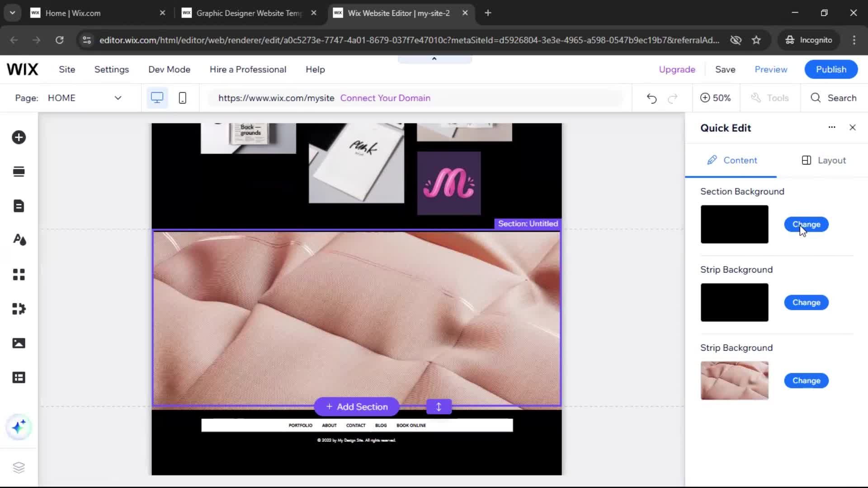Click the Publish button
Viewport: 868px width, 488px height.
(x=831, y=70)
